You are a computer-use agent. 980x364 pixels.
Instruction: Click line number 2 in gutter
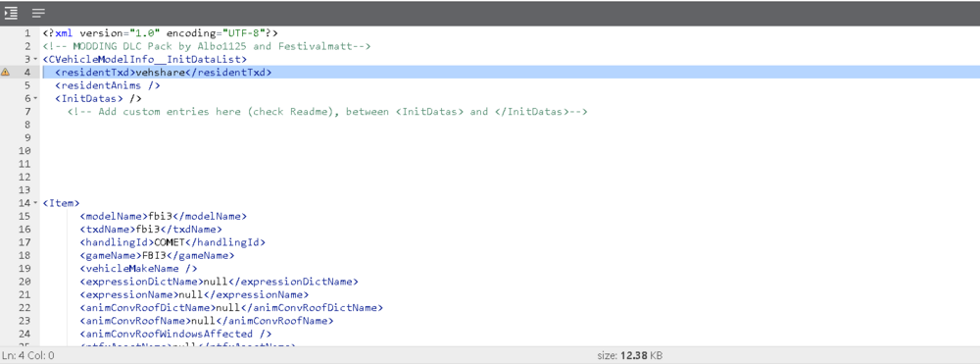coord(26,46)
